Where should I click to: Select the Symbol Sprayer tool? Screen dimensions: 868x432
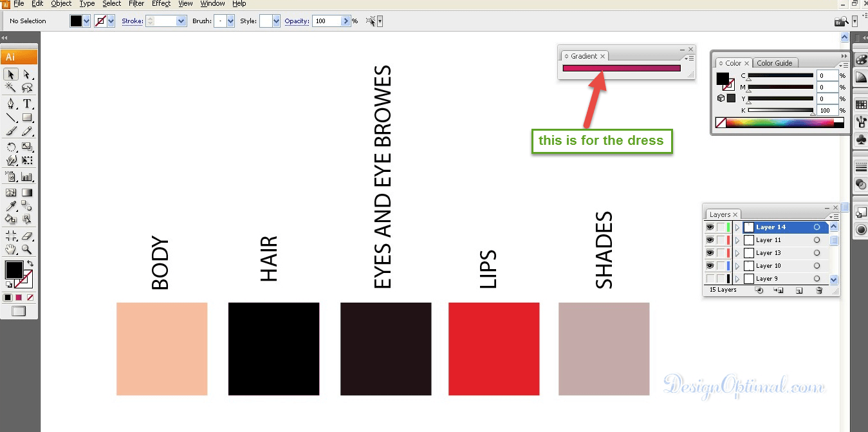point(11,176)
